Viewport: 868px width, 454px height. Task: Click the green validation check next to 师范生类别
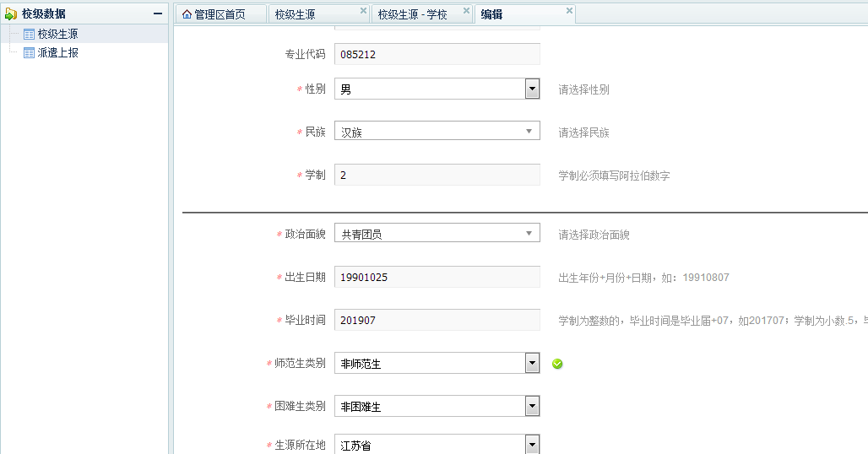(557, 364)
